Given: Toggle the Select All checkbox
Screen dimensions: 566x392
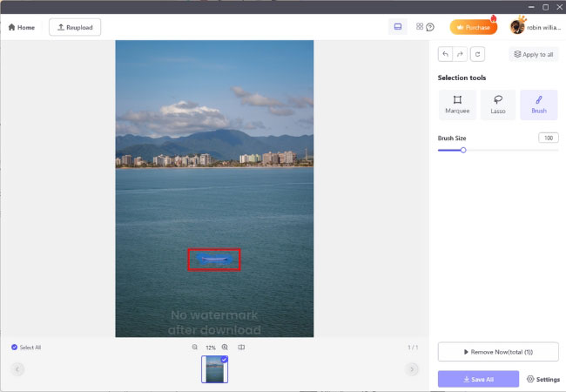Looking at the screenshot, I should (x=15, y=348).
